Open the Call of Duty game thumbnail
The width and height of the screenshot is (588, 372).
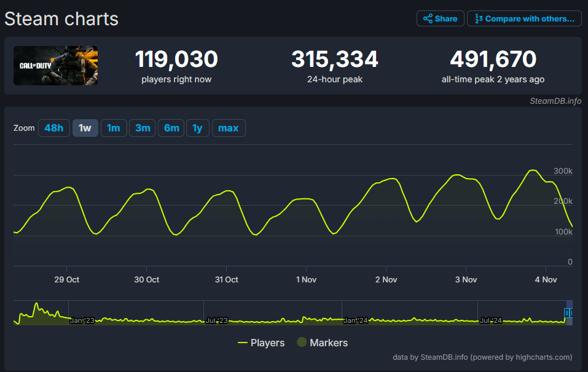click(x=55, y=66)
